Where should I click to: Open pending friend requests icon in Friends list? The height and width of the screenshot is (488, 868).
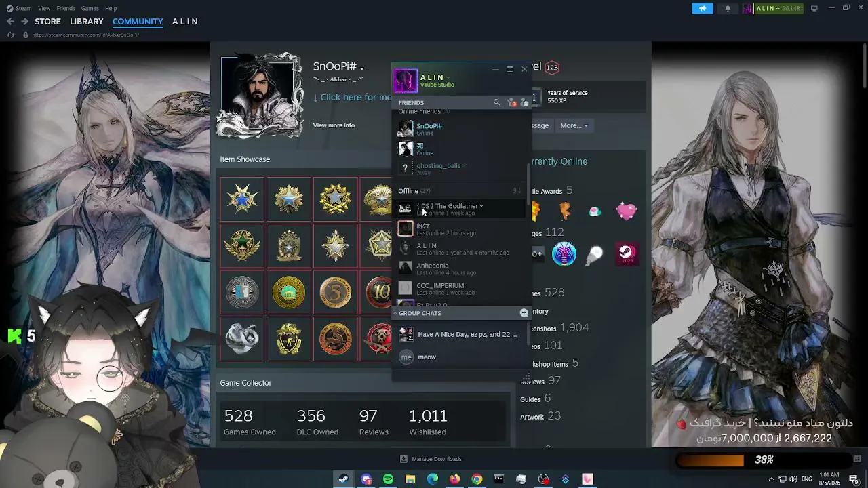pos(512,102)
